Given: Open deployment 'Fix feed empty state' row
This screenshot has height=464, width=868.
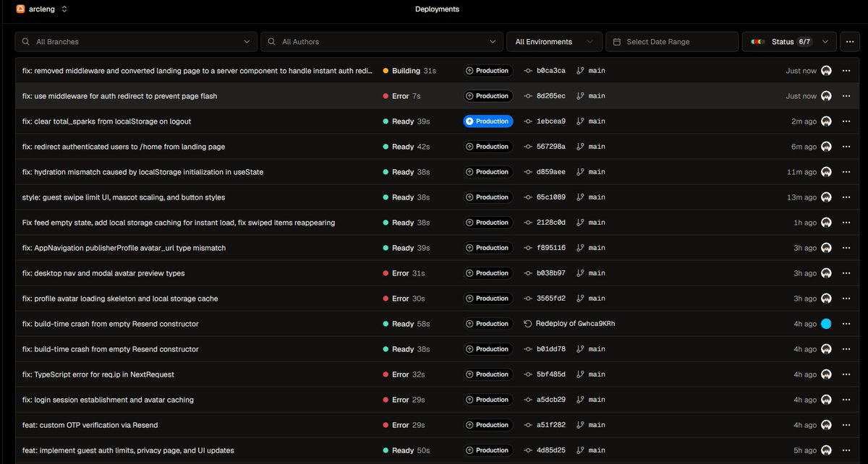Looking at the screenshot, I should 179,223.
